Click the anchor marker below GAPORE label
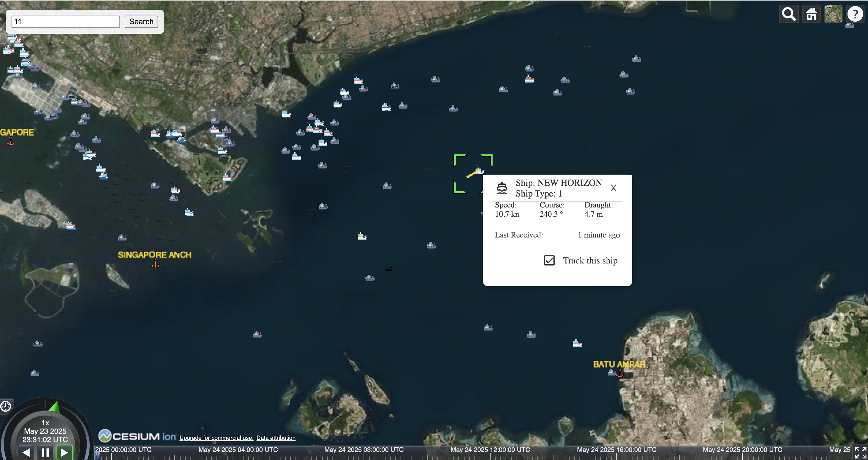Viewport: 868px width, 460px height. point(11,141)
